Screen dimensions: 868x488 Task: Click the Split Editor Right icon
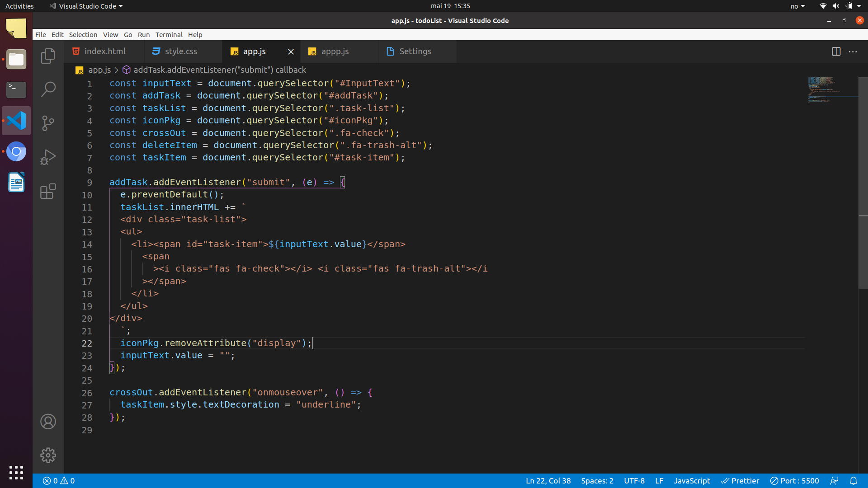click(x=836, y=52)
